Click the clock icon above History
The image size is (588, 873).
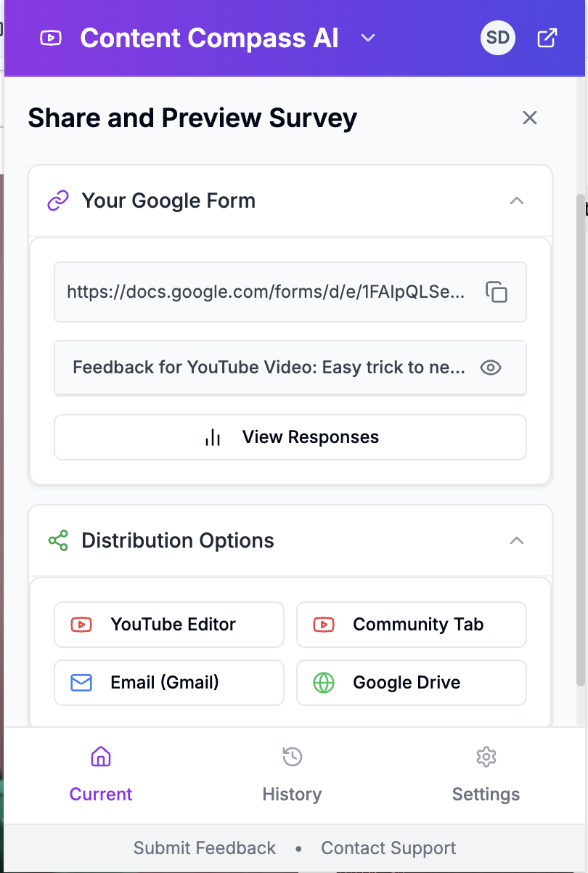point(292,757)
